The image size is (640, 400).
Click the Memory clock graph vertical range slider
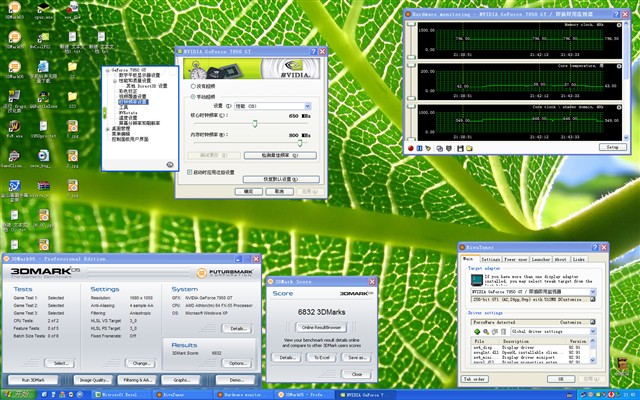411,41
